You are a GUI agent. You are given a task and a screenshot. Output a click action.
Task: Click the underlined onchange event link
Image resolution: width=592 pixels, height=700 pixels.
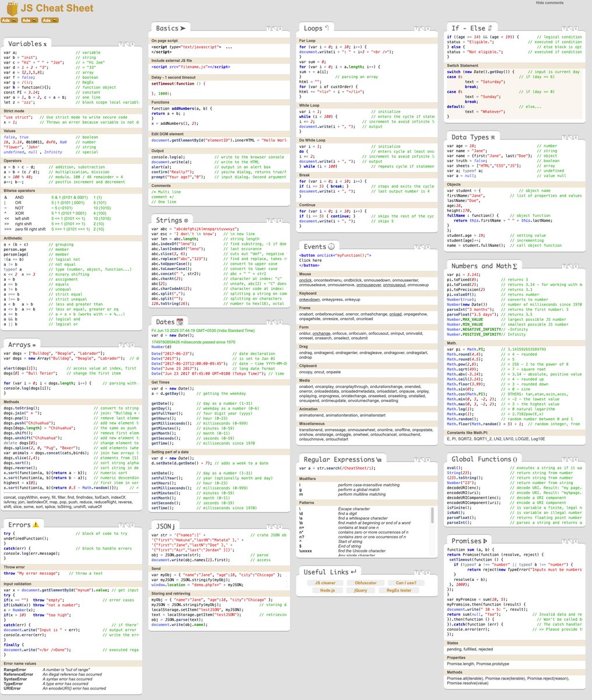[x=321, y=333]
